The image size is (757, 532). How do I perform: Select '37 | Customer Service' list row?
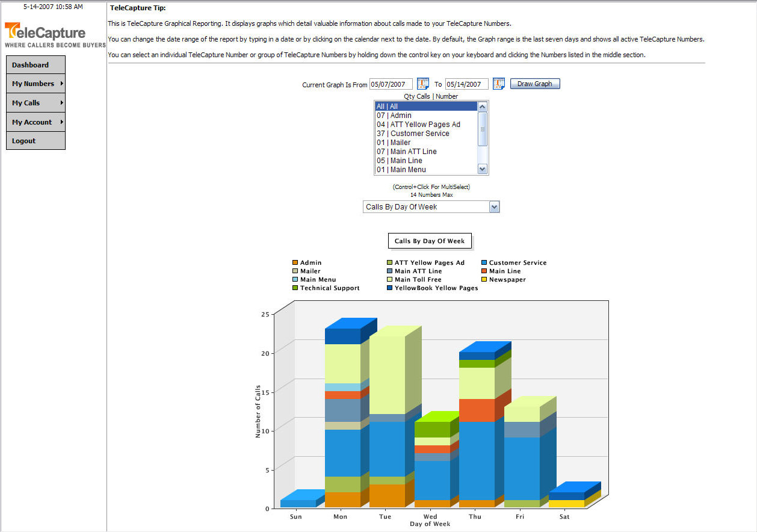click(x=426, y=134)
